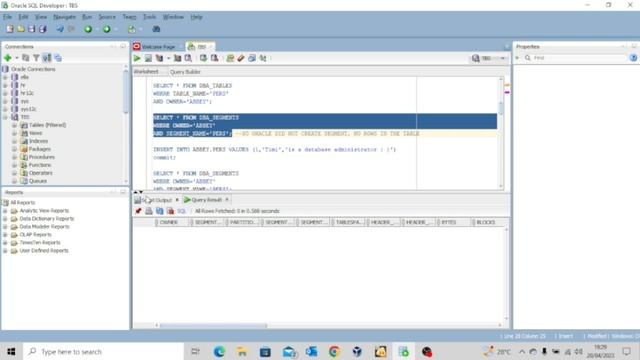Click the Save icon in main toolbar

31,29
